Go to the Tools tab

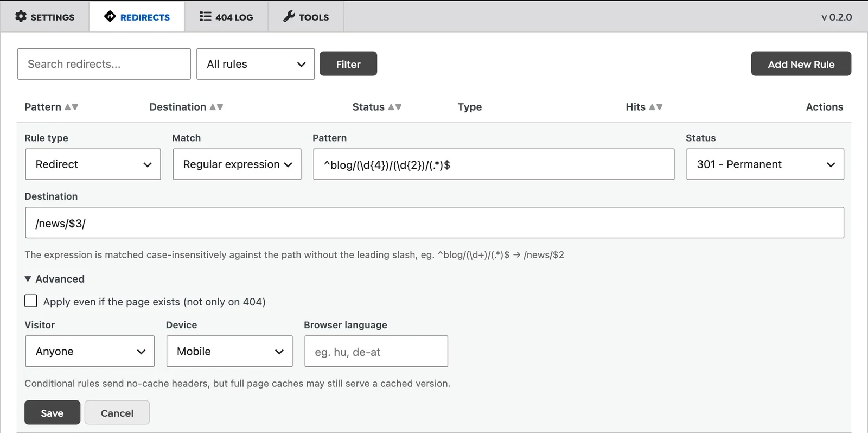pos(306,17)
